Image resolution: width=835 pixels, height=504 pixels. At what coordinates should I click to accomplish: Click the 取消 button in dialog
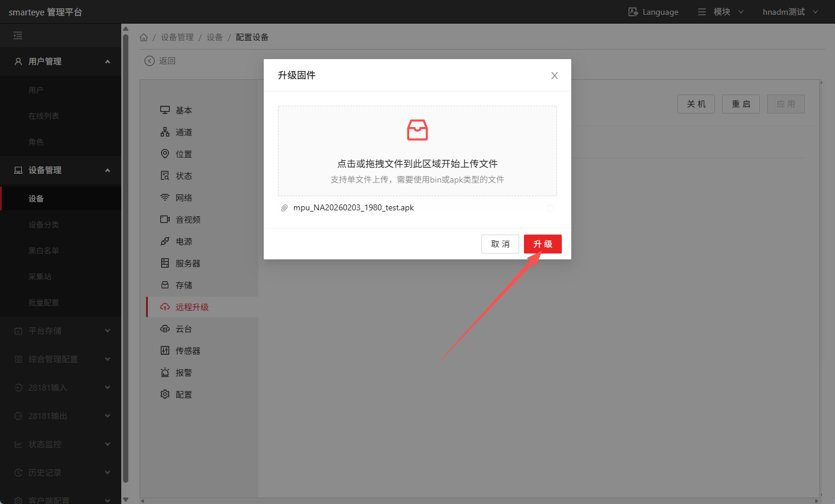500,244
